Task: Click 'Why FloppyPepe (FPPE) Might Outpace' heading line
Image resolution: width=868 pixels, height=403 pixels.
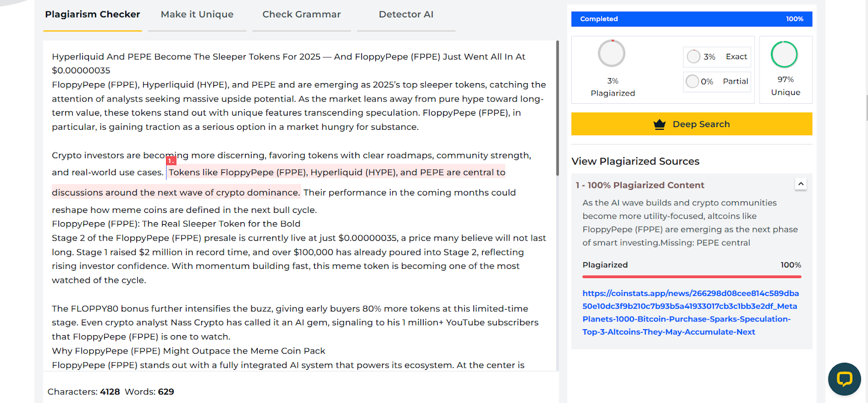Action: point(188,351)
